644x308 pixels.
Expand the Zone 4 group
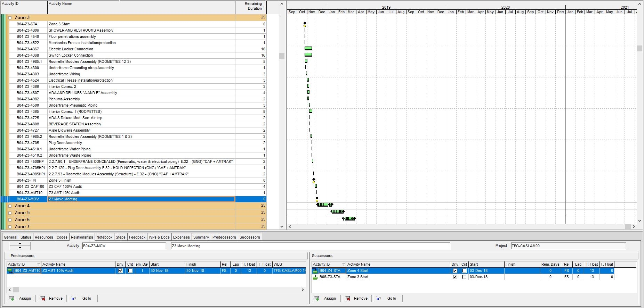click(10, 206)
